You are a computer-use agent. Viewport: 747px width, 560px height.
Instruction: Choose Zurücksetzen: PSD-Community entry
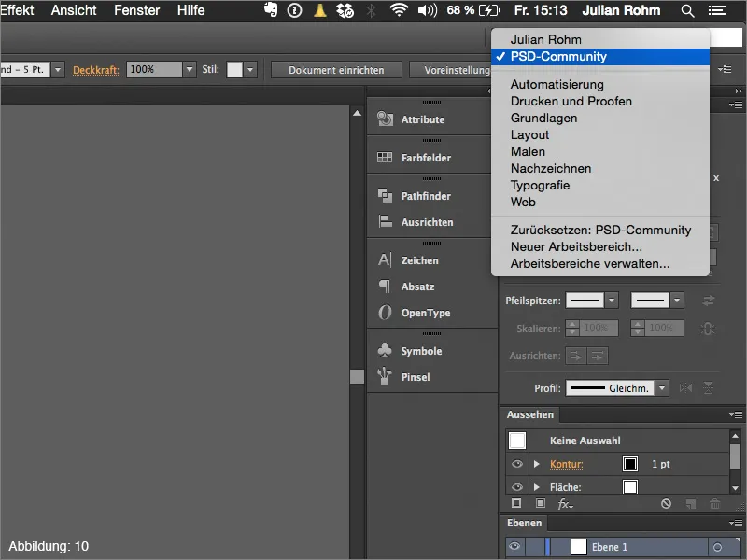click(x=600, y=230)
